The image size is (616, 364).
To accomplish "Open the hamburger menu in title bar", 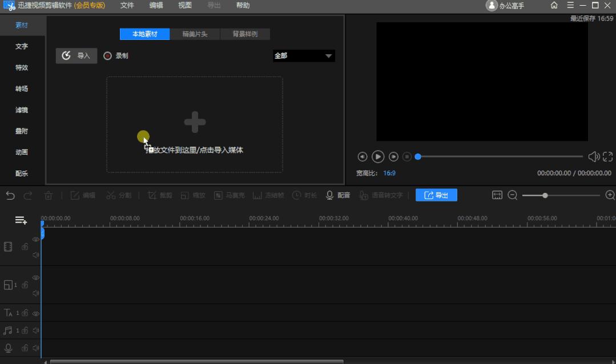I will [570, 6].
